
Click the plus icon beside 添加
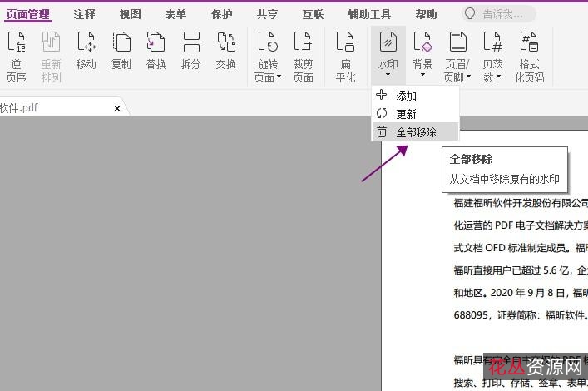pos(382,95)
